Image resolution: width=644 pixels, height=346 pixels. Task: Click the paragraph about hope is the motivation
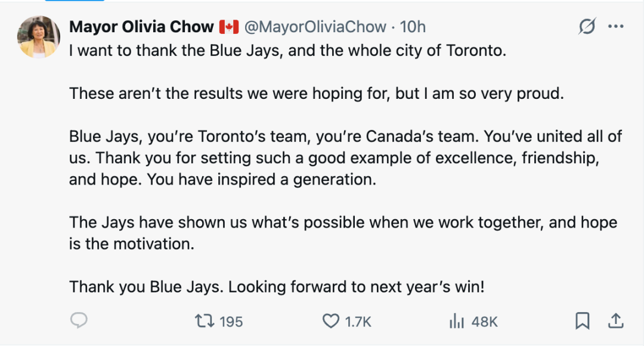343,233
